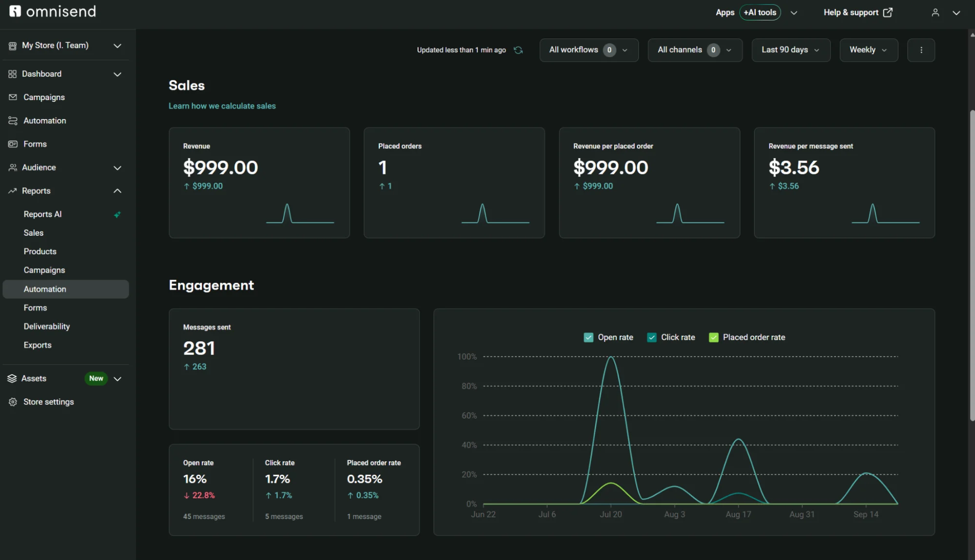Viewport: 975px width, 560px height.
Task: Click the Store settings gear icon
Action: click(x=13, y=402)
